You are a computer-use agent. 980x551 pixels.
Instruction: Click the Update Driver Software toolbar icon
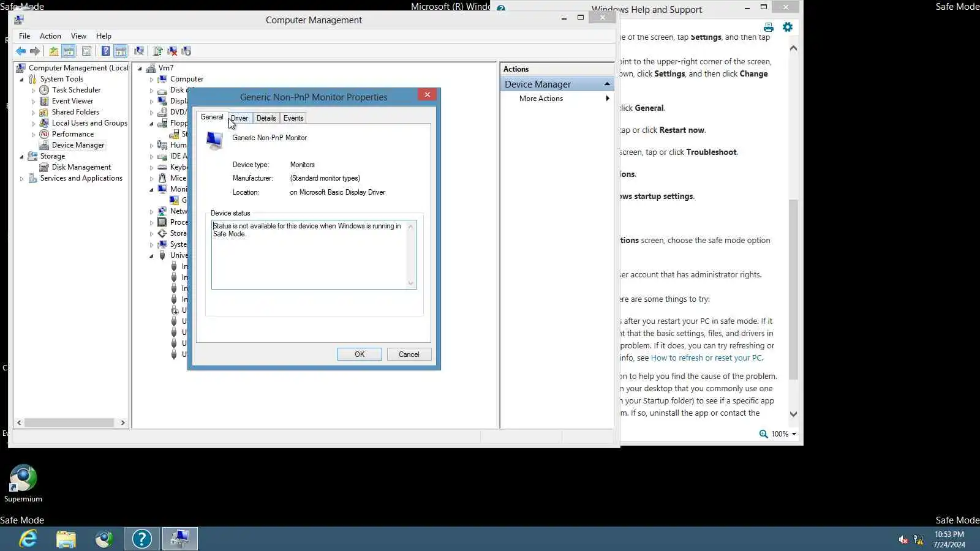[x=158, y=51]
